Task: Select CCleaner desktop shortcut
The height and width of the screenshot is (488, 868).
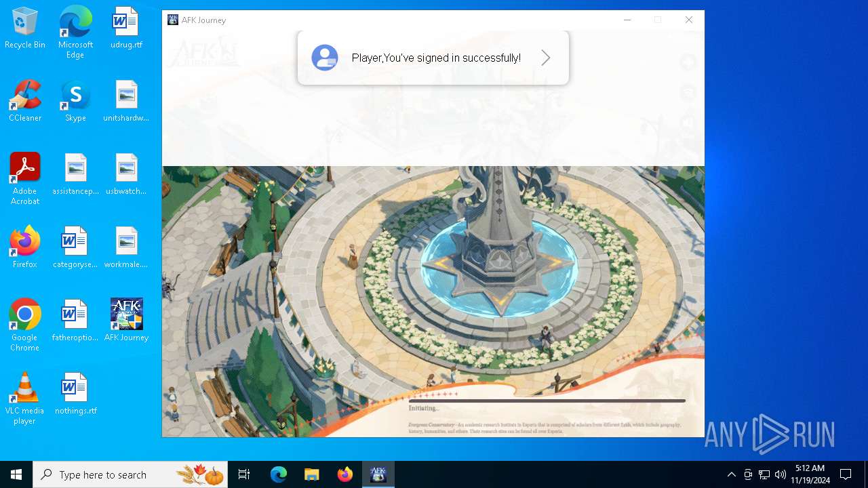Action: click(x=25, y=102)
